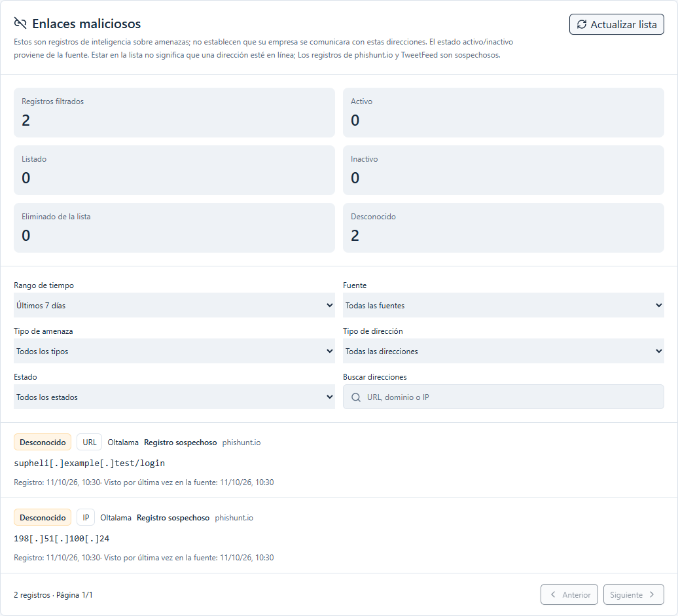Click the Desconocido badge on the 198[.]51[.]100[.]24 record
The image size is (678, 616).
(x=43, y=517)
